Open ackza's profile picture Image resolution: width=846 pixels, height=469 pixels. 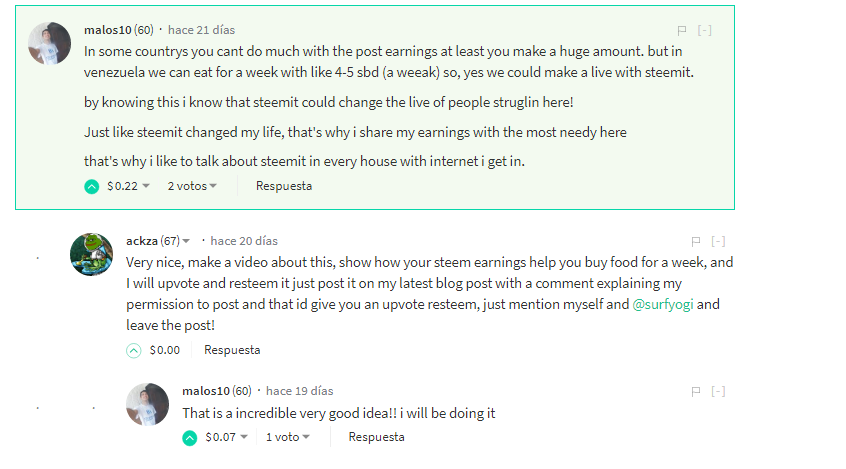91,255
